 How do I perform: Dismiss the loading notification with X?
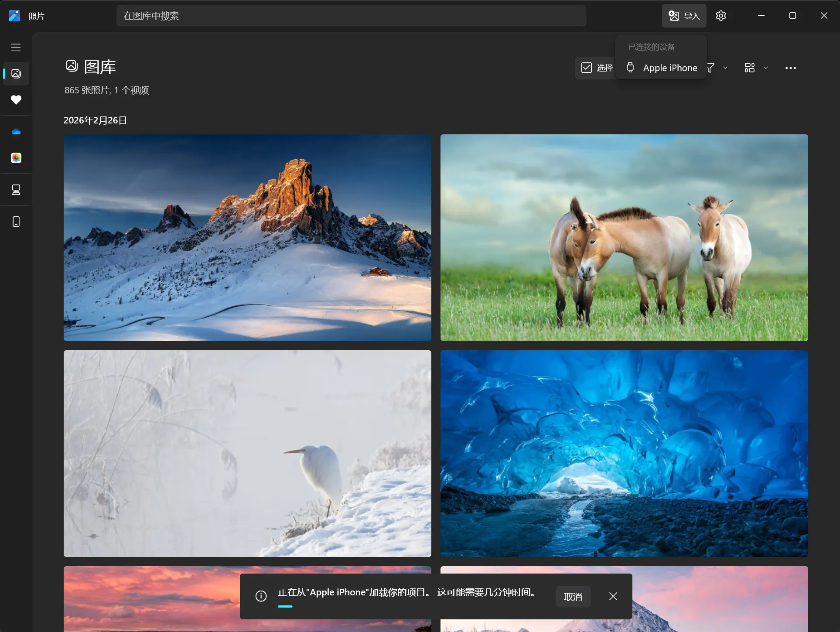coord(613,596)
